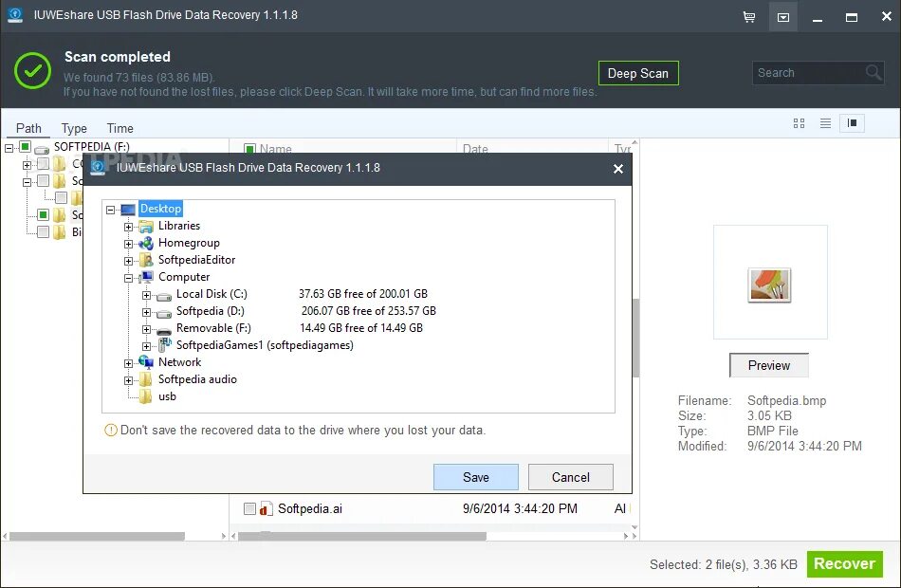The height and width of the screenshot is (588, 901).
Task: Click the Preview button
Action: (769, 365)
